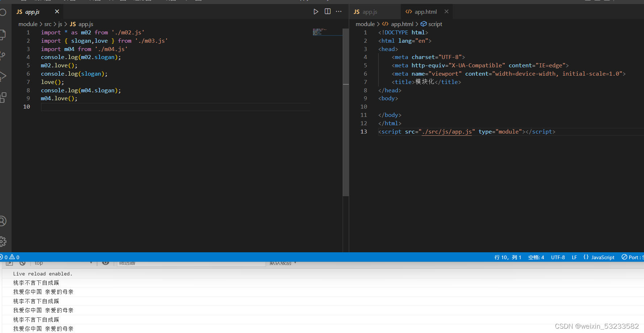This screenshot has height=333, width=644.
Task: Select the JavaScript language mode in status bar
Action: tap(602, 257)
